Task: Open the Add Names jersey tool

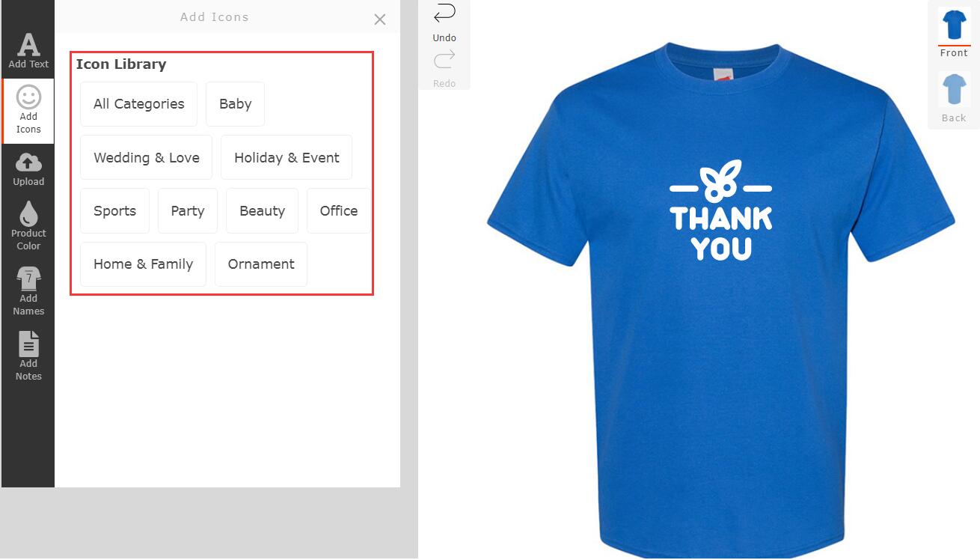Action: click(x=28, y=291)
